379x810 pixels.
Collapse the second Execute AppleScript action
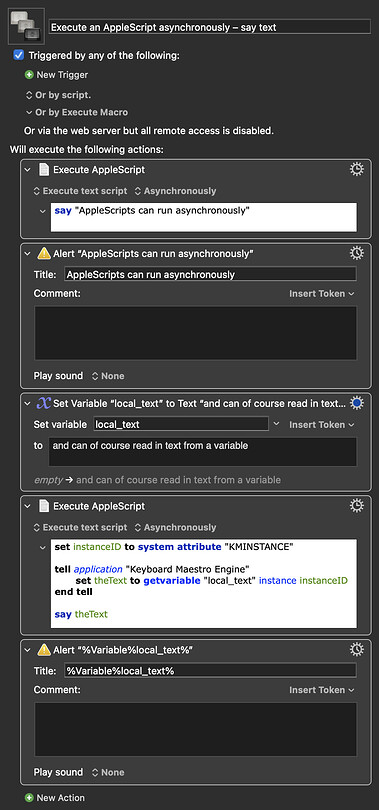click(29, 506)
